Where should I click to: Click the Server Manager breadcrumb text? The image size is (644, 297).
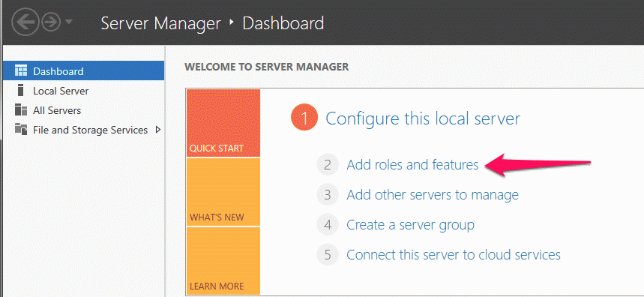[160, 23]
